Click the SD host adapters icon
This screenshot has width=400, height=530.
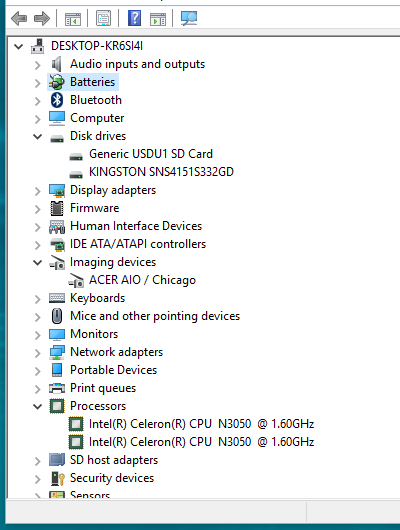click(57, 460)
